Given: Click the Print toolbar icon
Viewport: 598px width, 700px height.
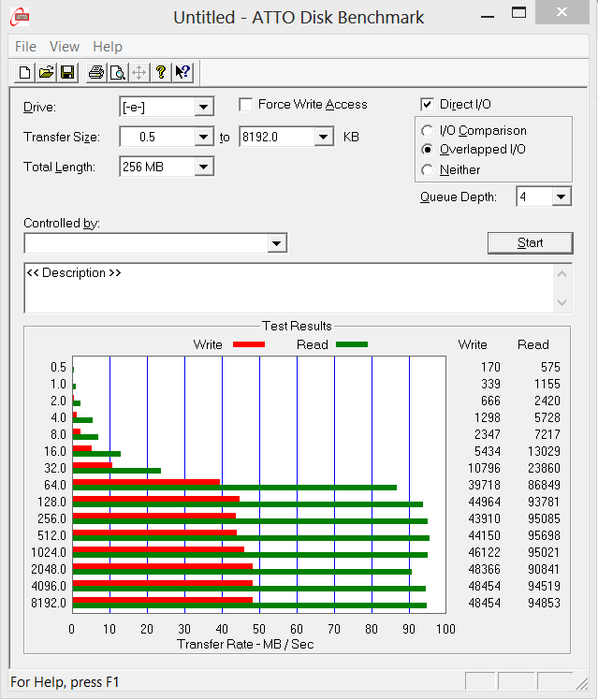Looking at the screenshot, I should point(95,72).
